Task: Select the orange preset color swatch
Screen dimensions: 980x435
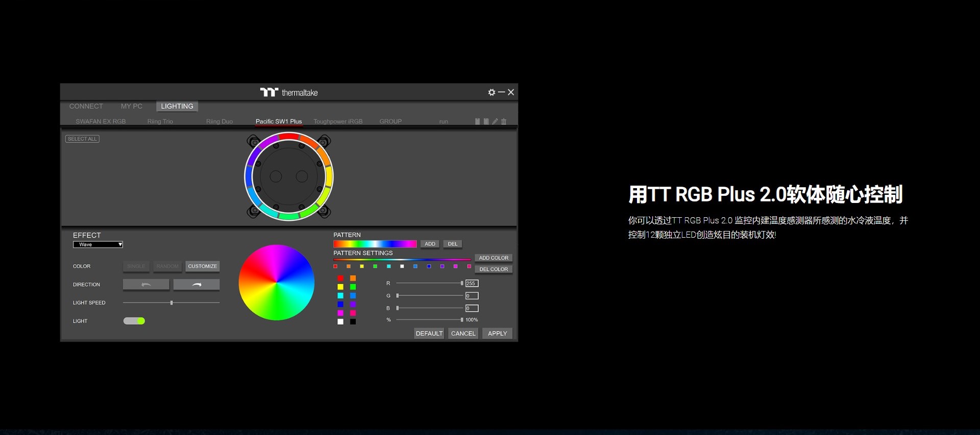Action: pyautogui.click(x=353, y=278)
